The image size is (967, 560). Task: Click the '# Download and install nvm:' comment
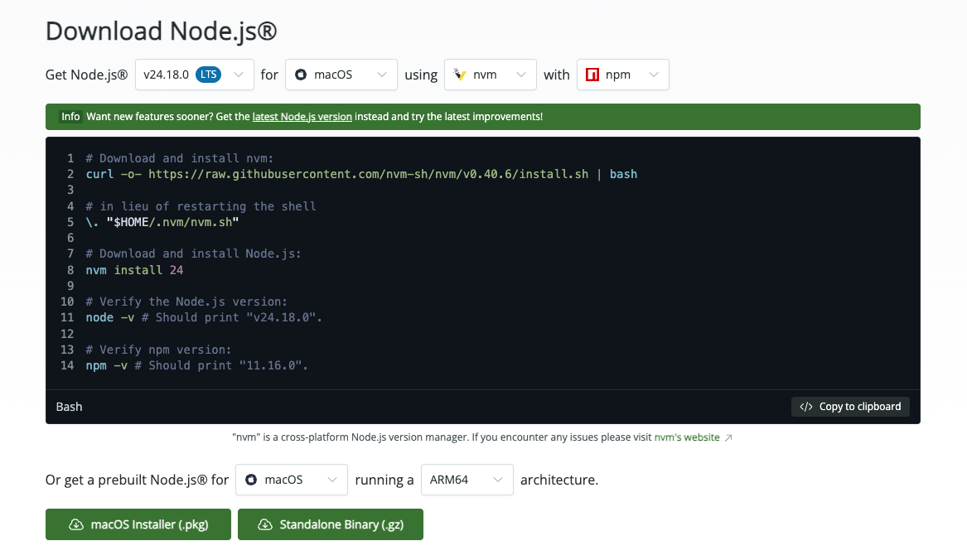coord(180,158)
